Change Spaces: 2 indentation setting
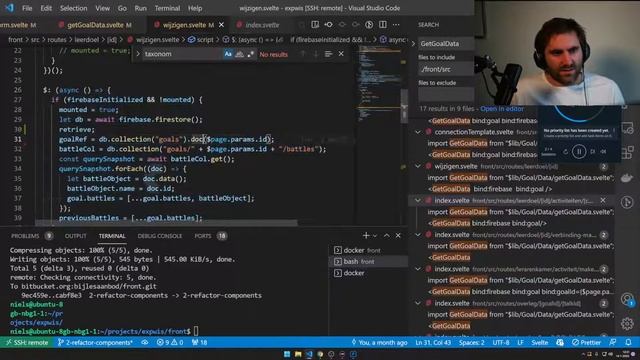The image size is (640, 360). tap(471, 342)
